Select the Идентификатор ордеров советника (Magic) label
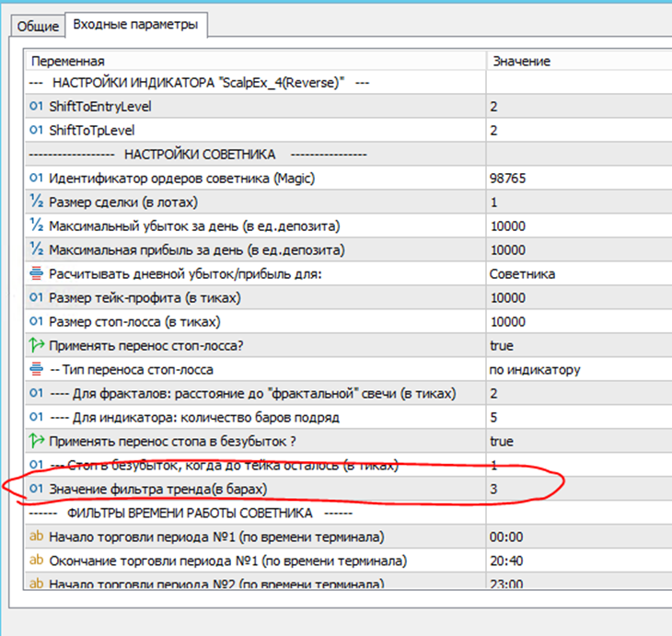 [181, 179]
